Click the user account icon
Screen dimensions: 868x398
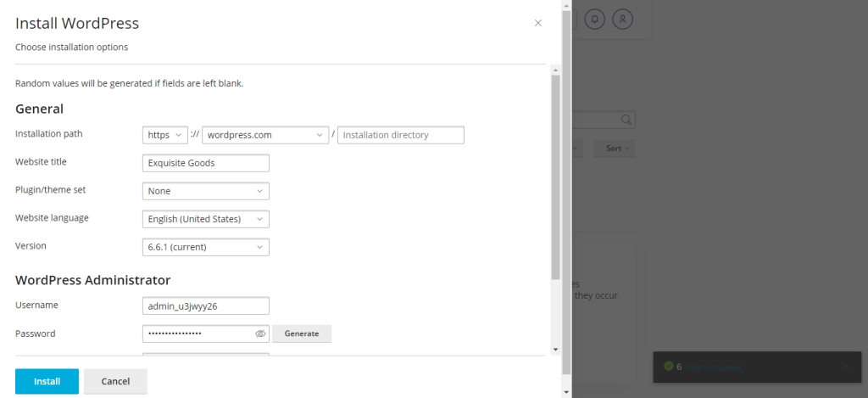623,19
